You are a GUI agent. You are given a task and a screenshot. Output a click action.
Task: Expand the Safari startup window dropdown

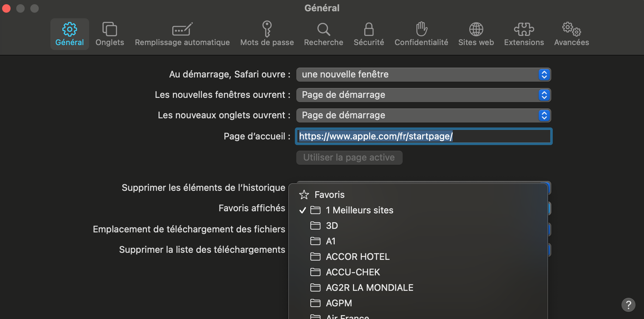(423, 75)
